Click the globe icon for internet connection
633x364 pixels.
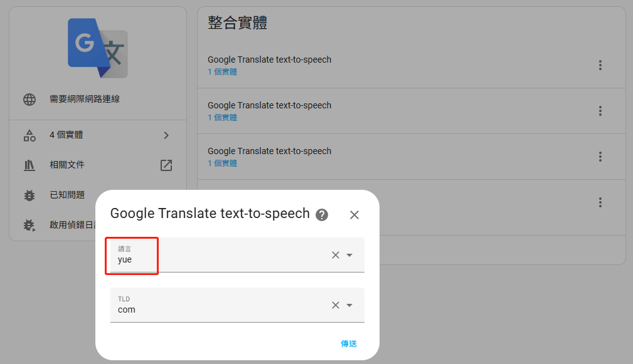pos(29,99)
